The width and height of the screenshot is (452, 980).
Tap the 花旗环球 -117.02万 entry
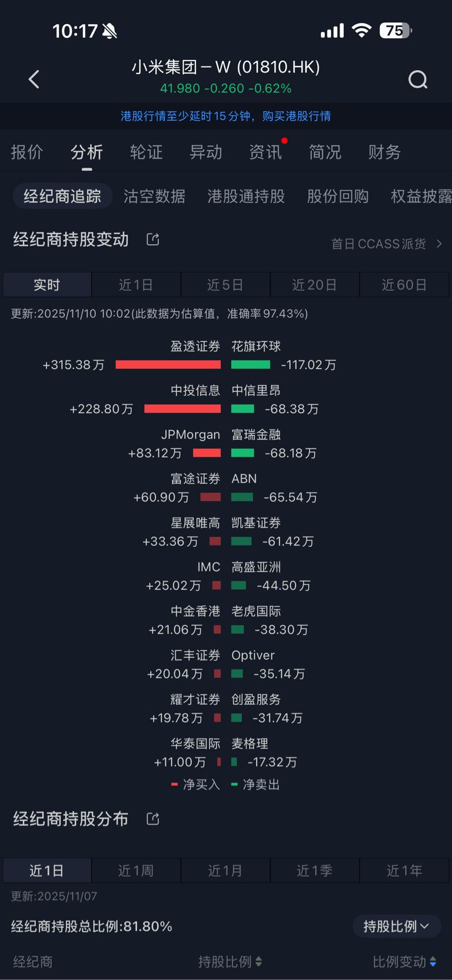284,356
